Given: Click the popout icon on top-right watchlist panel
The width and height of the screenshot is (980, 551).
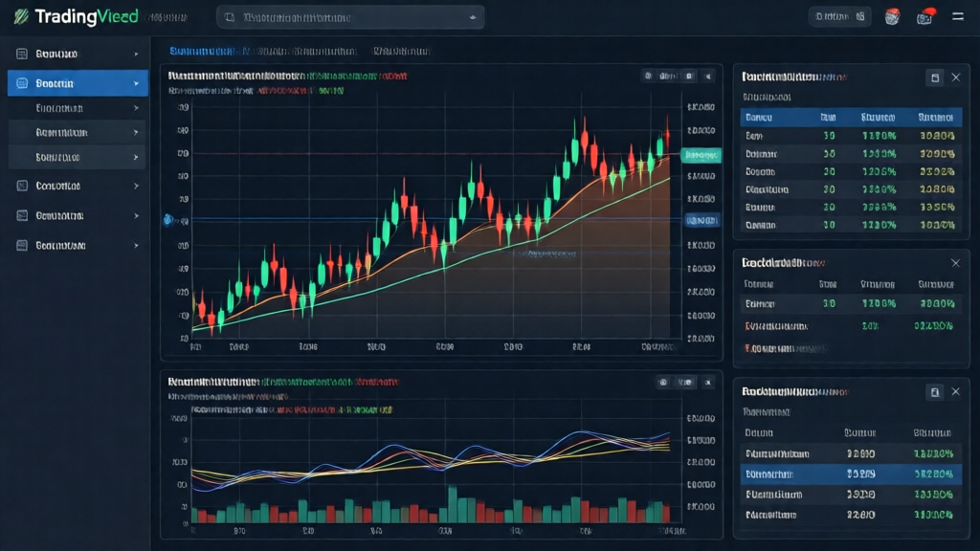Looking at the screenshot, I should click(935, 77).
